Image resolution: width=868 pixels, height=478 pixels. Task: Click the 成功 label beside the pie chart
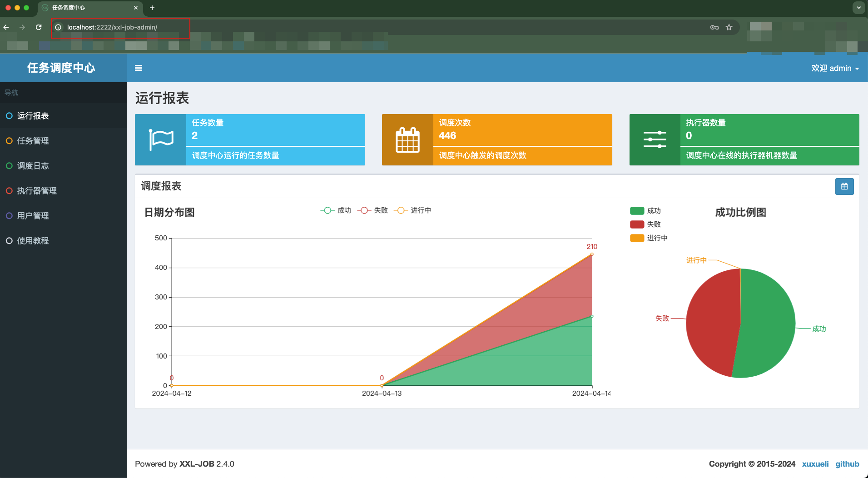[x=819, y=329]
